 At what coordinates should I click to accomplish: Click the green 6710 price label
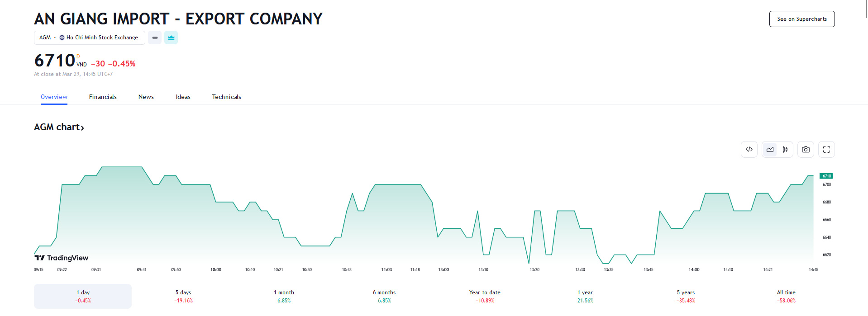(x=826, y=176)
